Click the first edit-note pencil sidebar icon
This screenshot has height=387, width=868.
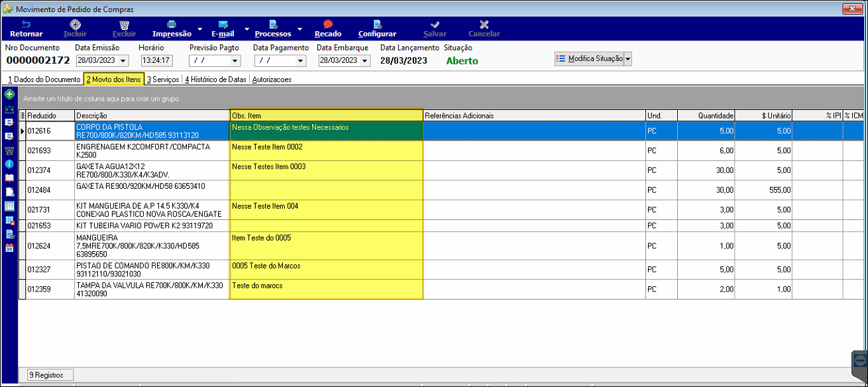(x=9, y=123)
